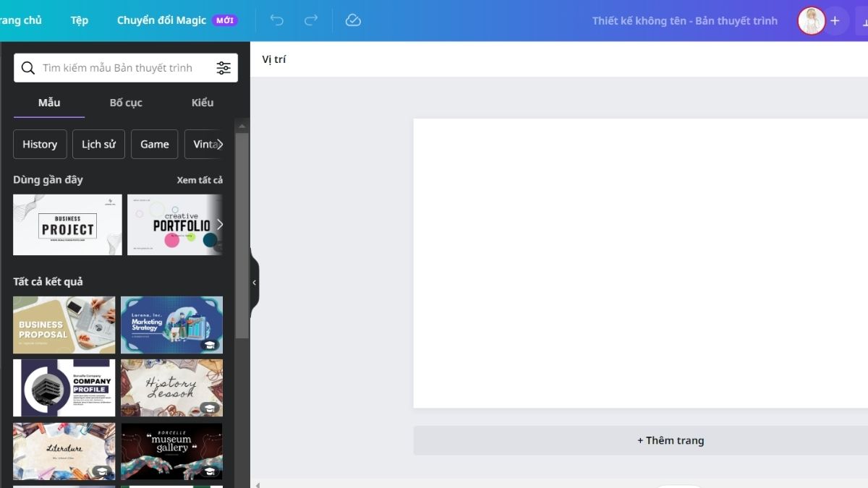Open your profile avatar icon
Viewport: 868px width, 488px height.
click(810, 20)
